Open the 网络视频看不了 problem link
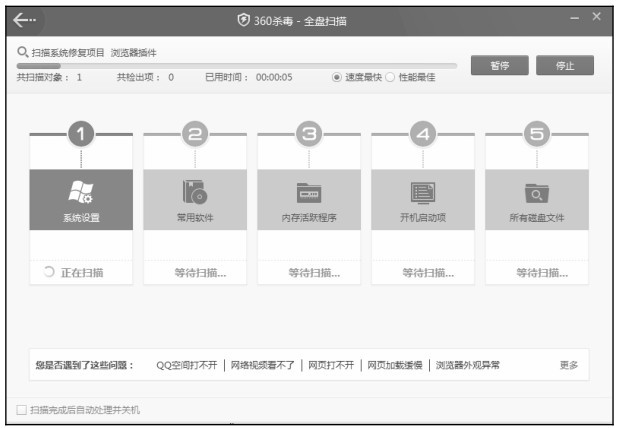This screenshot has width=617, height=428. tap(262, 365)
